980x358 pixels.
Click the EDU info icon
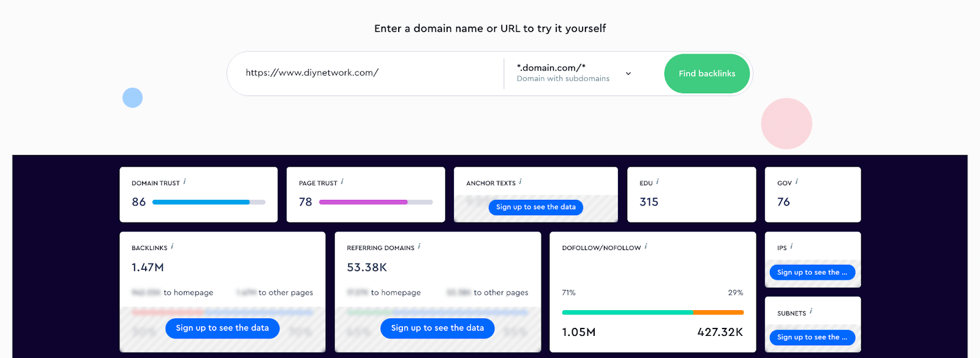658,181
